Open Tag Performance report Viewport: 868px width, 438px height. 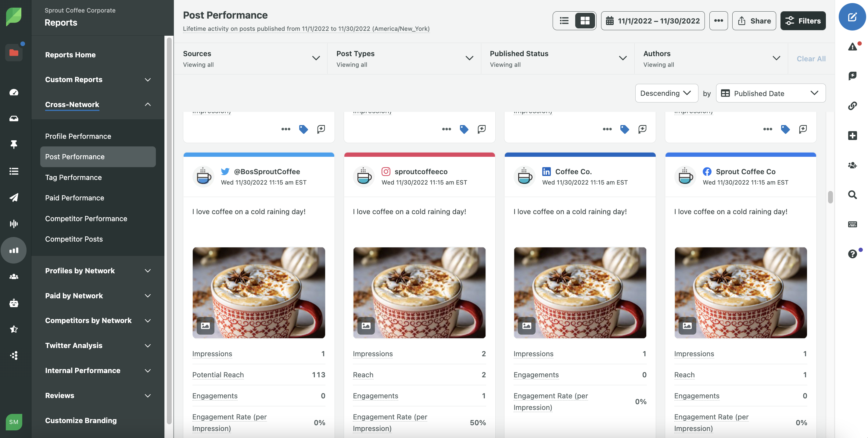pyautogui.click(x=74, y=177)
